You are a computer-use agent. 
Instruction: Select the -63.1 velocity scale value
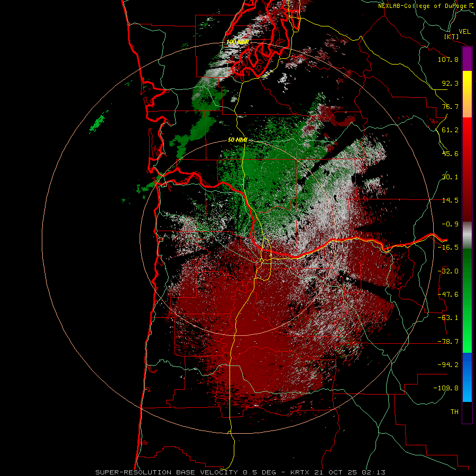pos(448,317)
